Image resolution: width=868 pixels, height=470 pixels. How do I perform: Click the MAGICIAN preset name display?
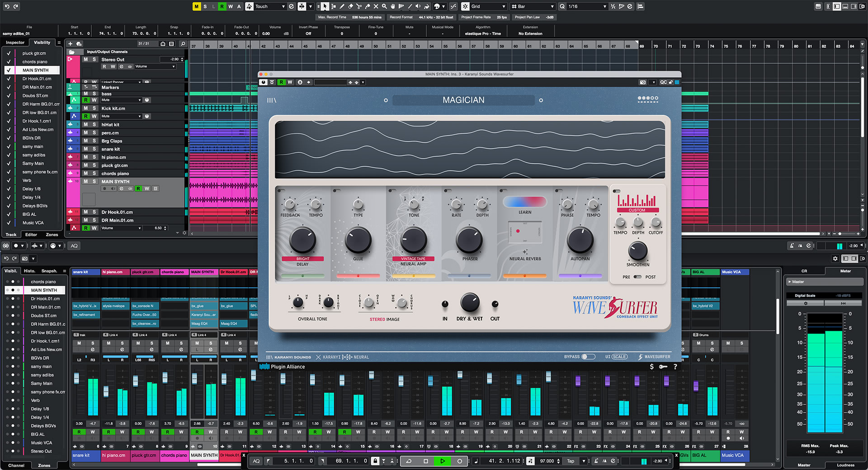point(463,100)
